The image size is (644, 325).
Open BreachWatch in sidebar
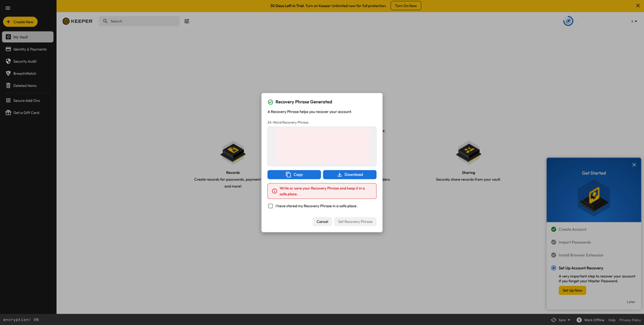28,74
